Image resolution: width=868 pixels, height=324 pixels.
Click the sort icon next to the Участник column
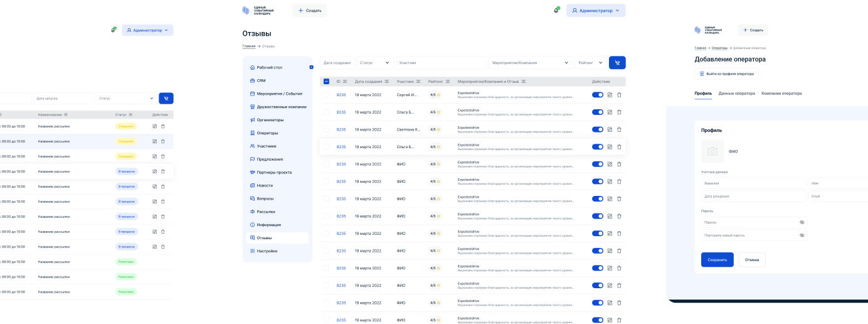pos(420,82)
